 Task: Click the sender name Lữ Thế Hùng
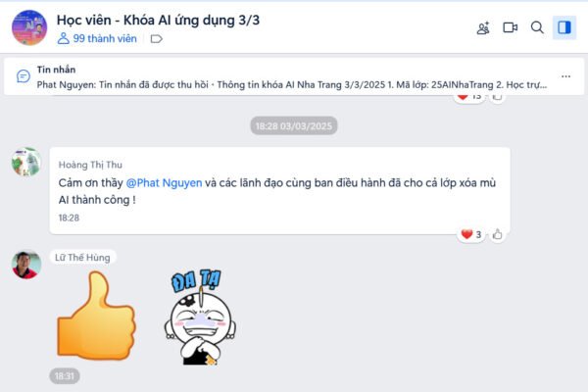coord(82,258)
